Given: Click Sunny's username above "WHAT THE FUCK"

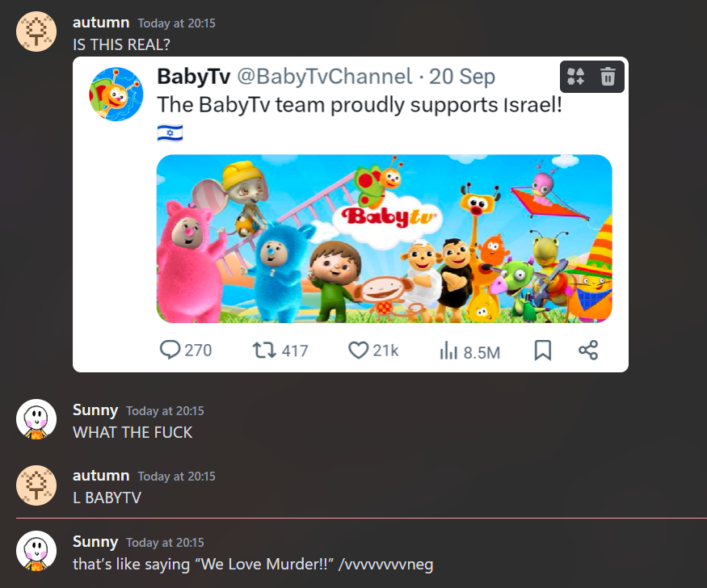Looking at the screenshot, I should pyautogui.click(x=95, y=410).
